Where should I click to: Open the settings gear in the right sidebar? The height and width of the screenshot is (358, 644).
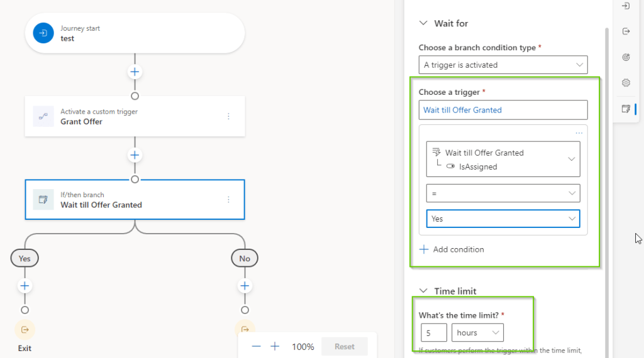coord(626,83)
